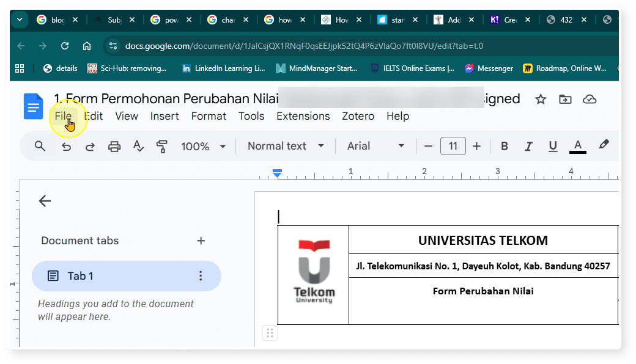Open the MindManager Start bookmark
Image resolution: width=636 pixels, height=364 pixels.
317,68
